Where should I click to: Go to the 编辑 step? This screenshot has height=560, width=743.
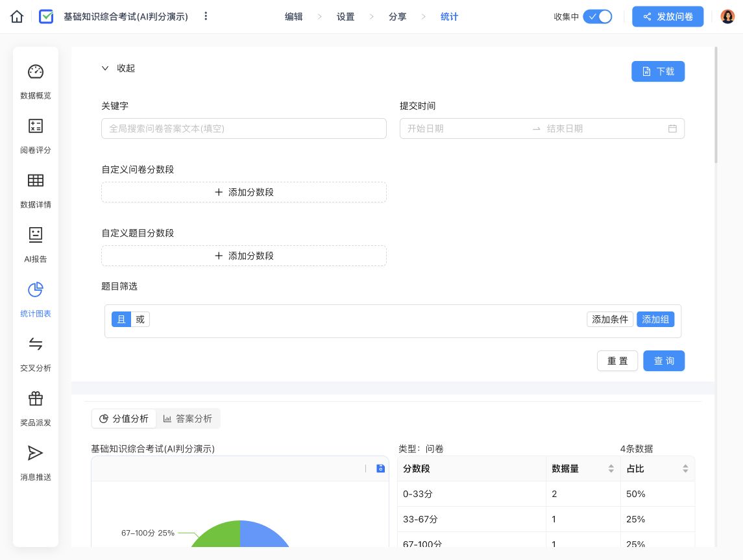294,17
